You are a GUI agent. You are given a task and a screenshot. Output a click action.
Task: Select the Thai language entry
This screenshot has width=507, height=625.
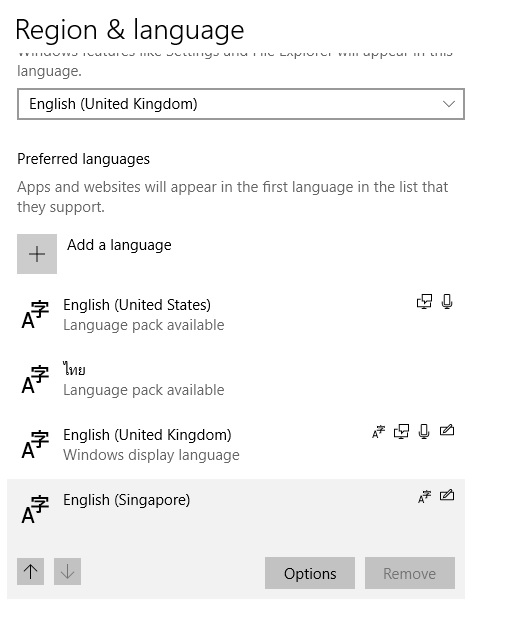tap(236, 379)
